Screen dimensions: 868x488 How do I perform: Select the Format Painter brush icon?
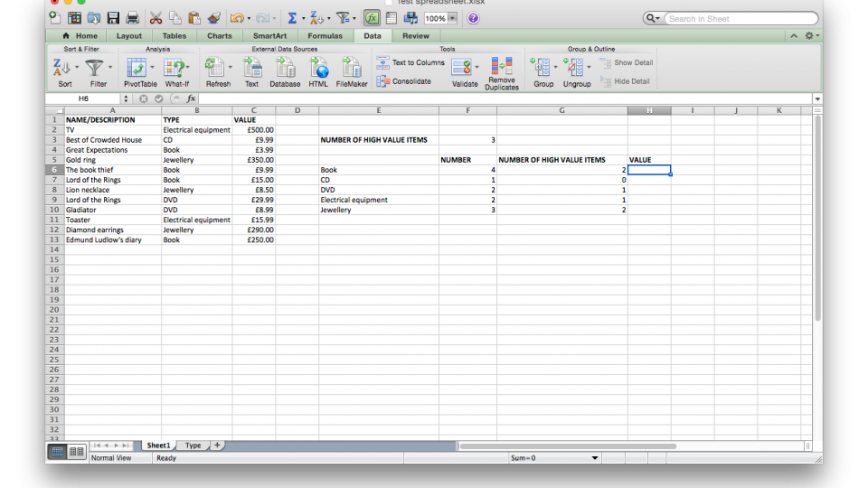point(214,18)
